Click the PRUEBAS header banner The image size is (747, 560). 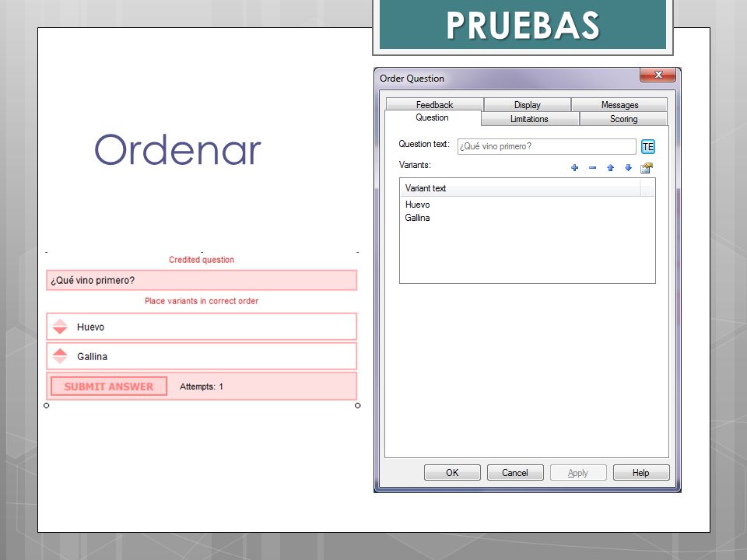(x=523, y=24)
